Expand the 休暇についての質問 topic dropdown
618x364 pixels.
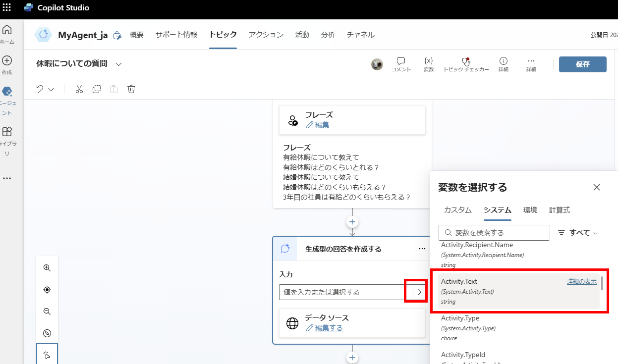coord(117,64)
